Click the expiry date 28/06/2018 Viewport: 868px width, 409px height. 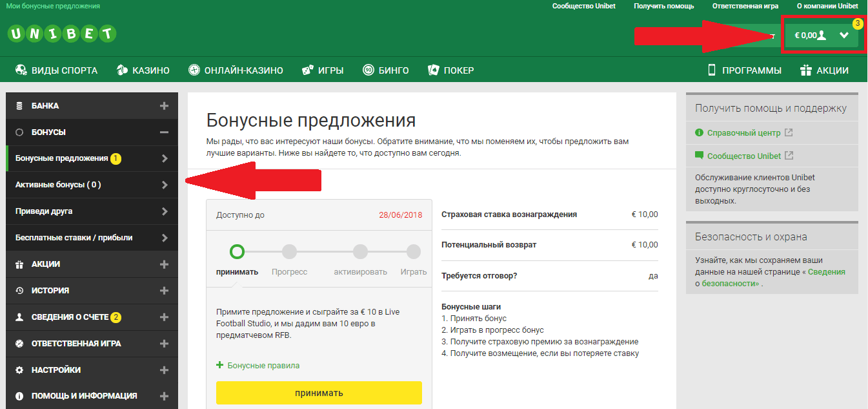(401, 215)
